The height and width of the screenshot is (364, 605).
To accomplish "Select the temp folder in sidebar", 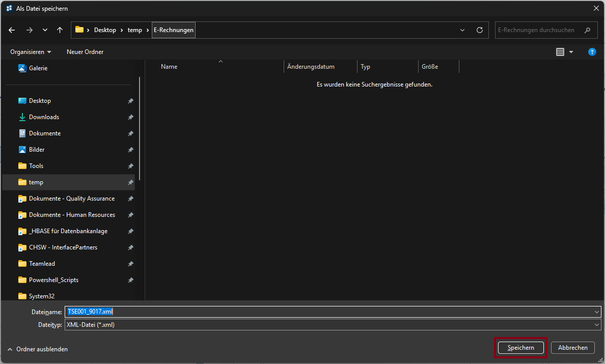I will 69,182.
